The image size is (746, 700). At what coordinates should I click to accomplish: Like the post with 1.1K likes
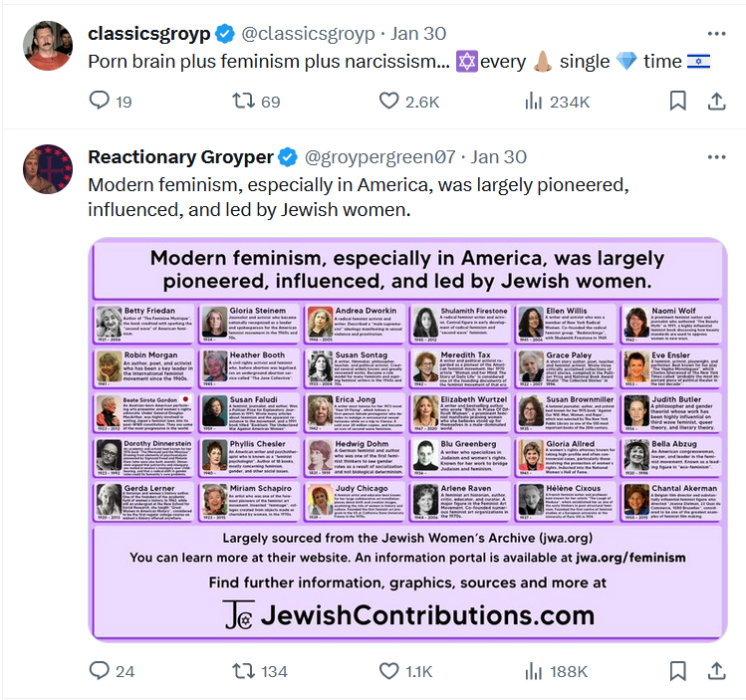pos(405,671)
